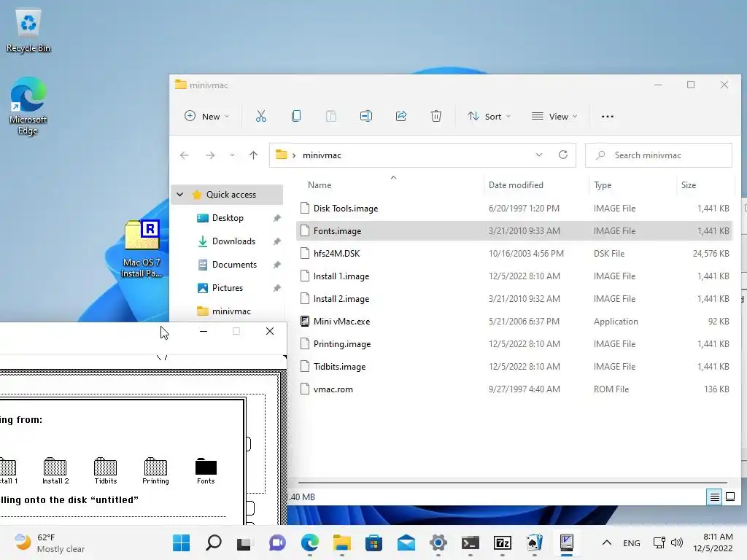Open Windows Terminal from taskbar
The height and width of the screenshot is (560, 747).
pyautogui.click(x=471, y=542)
